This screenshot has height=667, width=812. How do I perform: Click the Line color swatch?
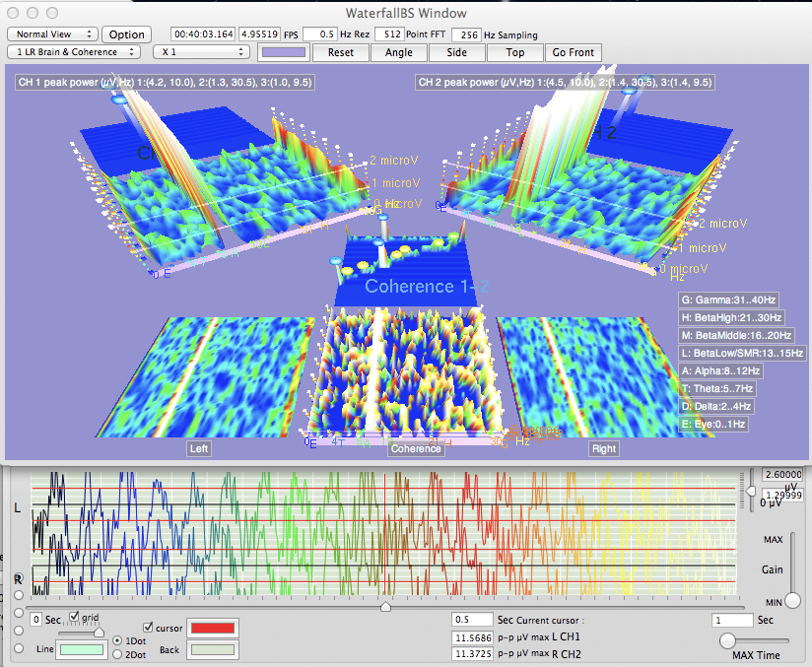(82, 649)
